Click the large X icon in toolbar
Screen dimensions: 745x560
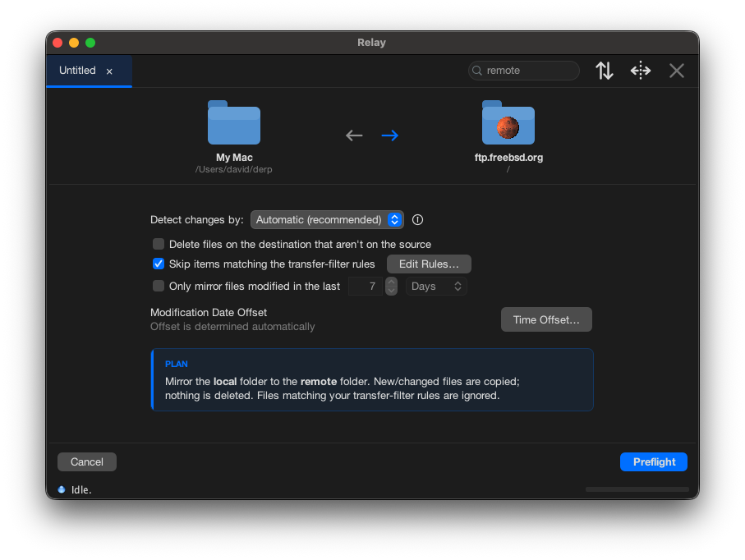[677, 71]
